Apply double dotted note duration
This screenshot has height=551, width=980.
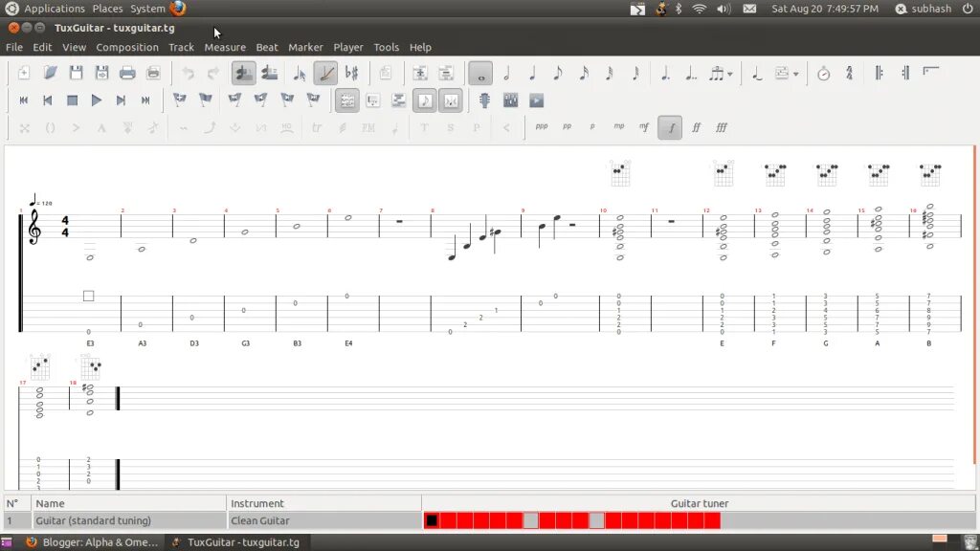pyautogui.click(x=691, y=73)
